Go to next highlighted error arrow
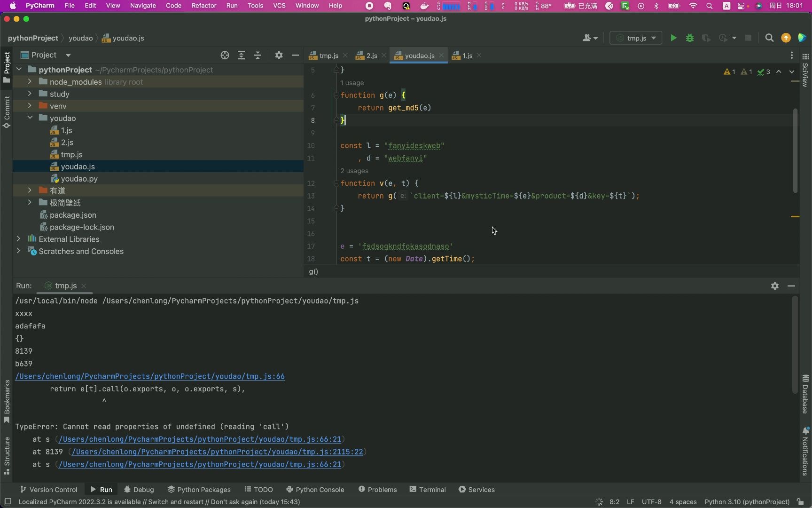The width and height of the screenshot is (812, 508). click(792, 72)
